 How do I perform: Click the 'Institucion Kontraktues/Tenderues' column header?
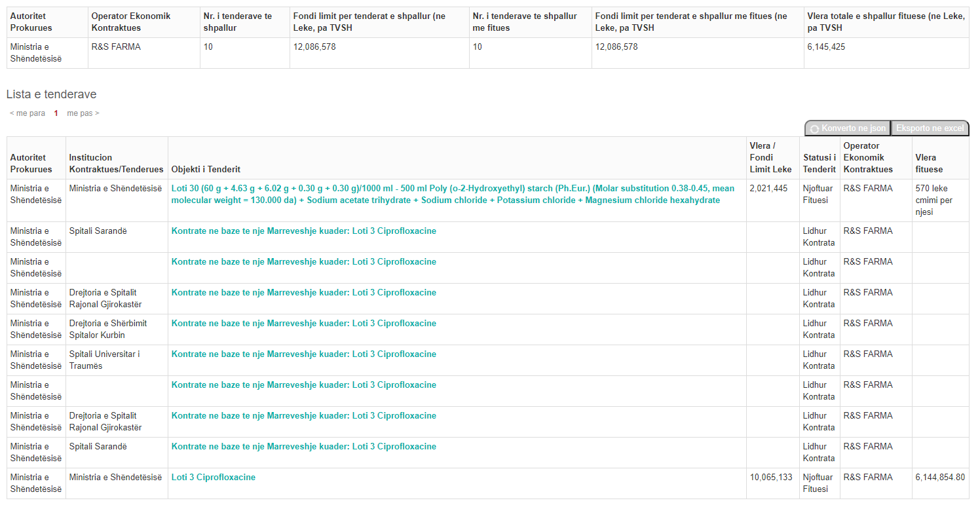pyautogui.click(x=116, y=163)
